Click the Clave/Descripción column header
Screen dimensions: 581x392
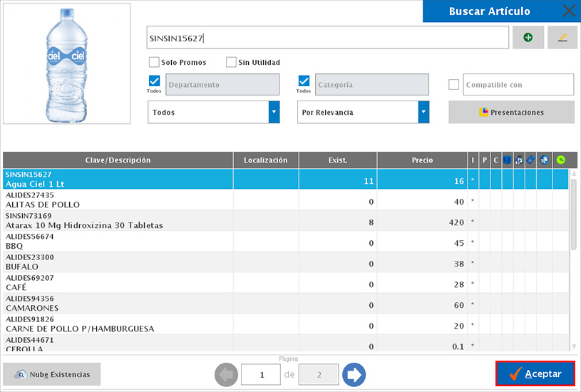118,160
